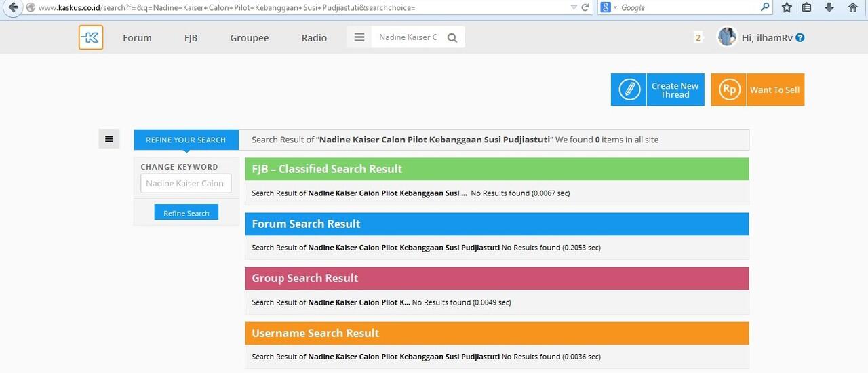Open the Username Search Result header

click(497, 333)
